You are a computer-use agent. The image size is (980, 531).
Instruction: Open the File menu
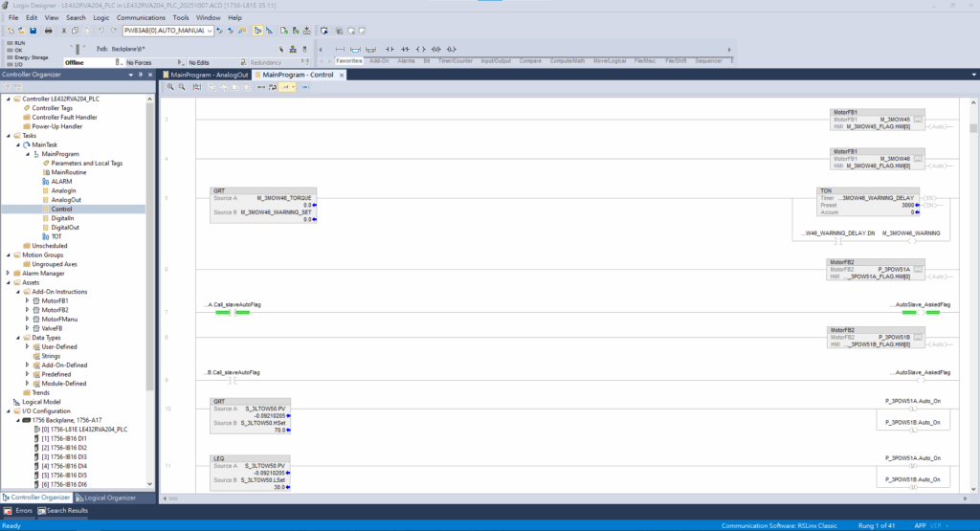[13, 17]
